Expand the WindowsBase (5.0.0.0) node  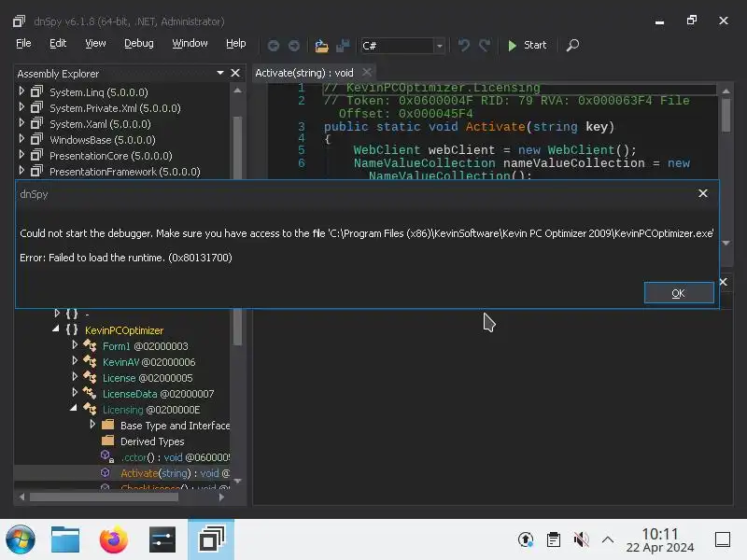pyautogui.click(x=21, y=138)
